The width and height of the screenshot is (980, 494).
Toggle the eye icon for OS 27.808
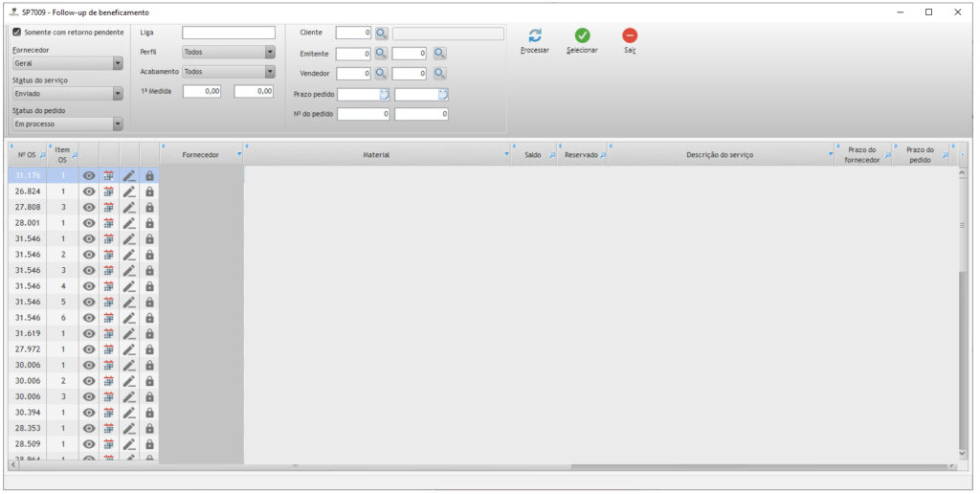click(89, 207)
